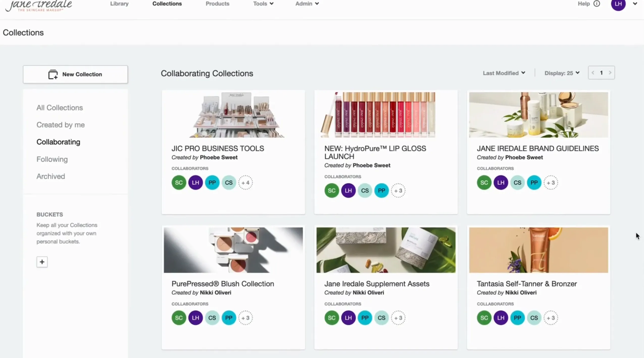Click the LH collaborator on Jane Iredale Brand Guidelines
Image resolution: width=644 pixels, height=358 pixels.
[501, 183]
